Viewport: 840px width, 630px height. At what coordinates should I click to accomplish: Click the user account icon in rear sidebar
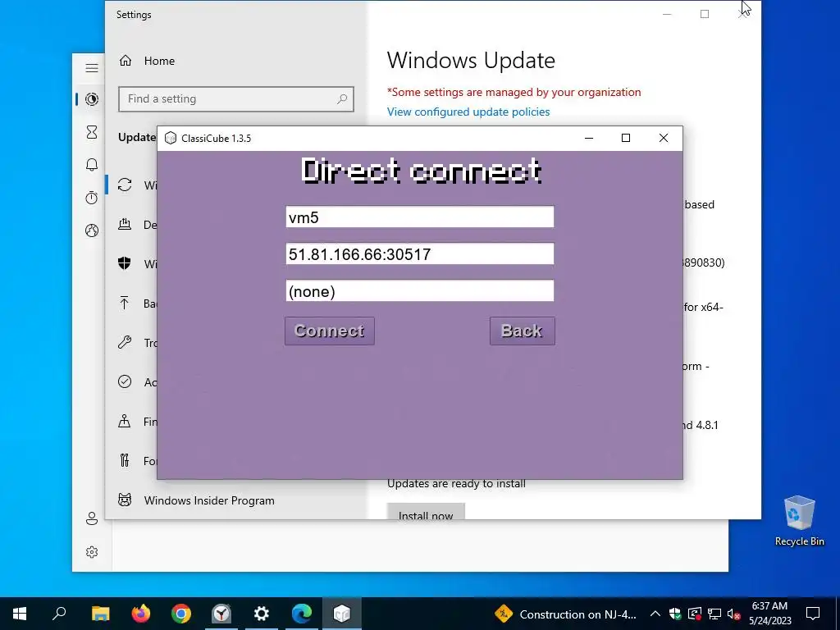point(92,518)
